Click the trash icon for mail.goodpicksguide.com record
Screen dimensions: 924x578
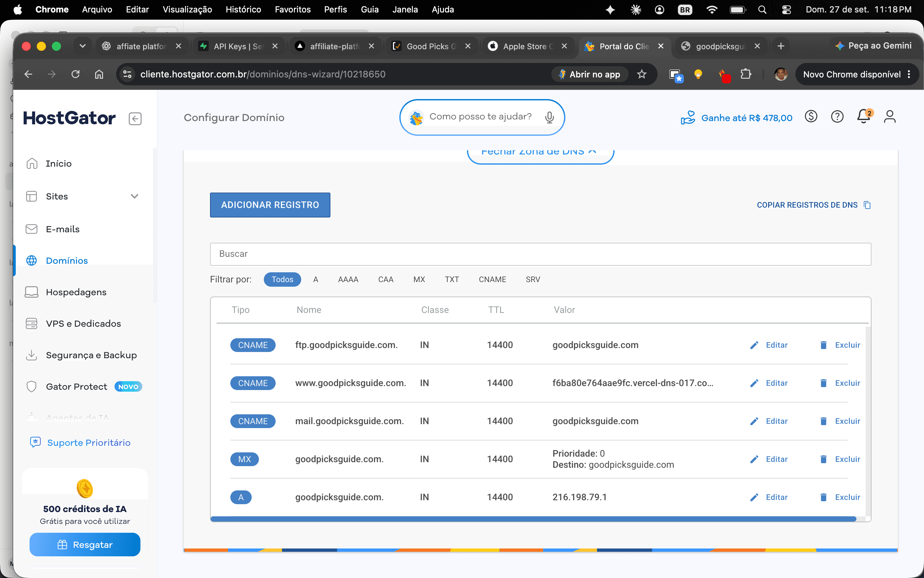click(x=824, y=421)
